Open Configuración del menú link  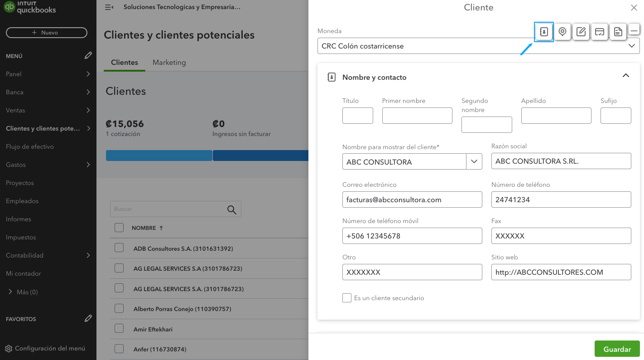tap(50, 348)
